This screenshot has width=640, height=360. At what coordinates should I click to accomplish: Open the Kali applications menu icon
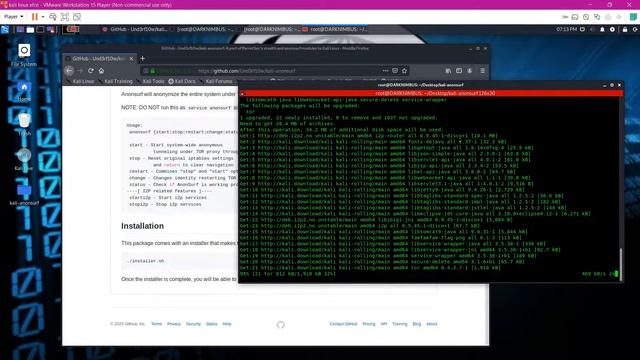[5, 29]
